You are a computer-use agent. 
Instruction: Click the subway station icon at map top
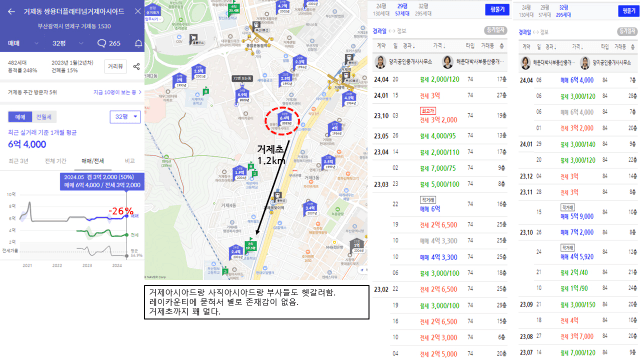pyautogui.click(x=256, y=27)
